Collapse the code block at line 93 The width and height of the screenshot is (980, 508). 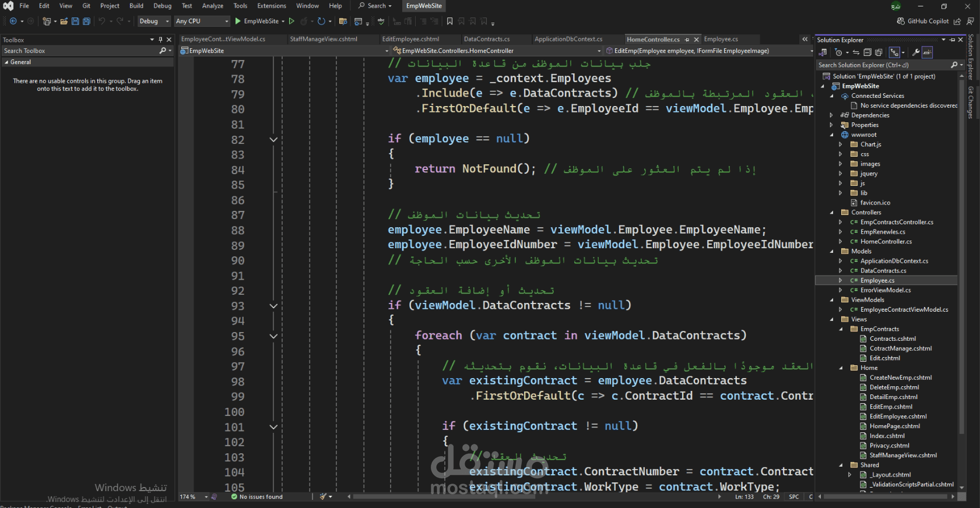click(273, 306)
